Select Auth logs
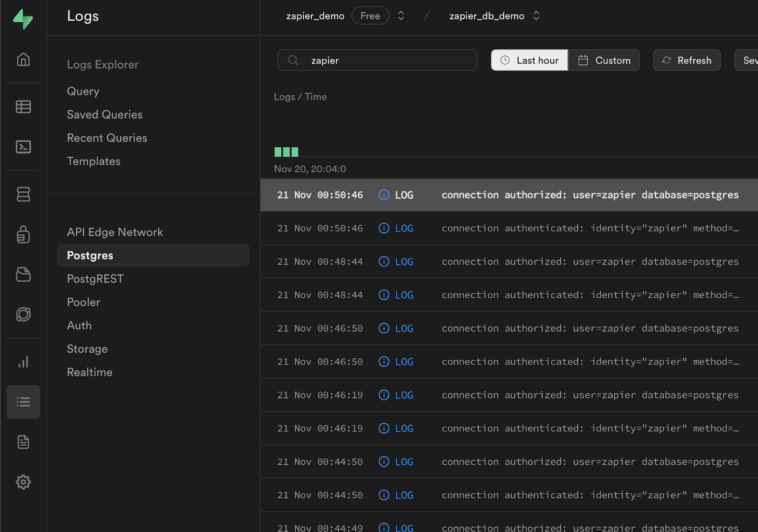Image resolution: width=758 pixels, height=532 pixels. 79,326
